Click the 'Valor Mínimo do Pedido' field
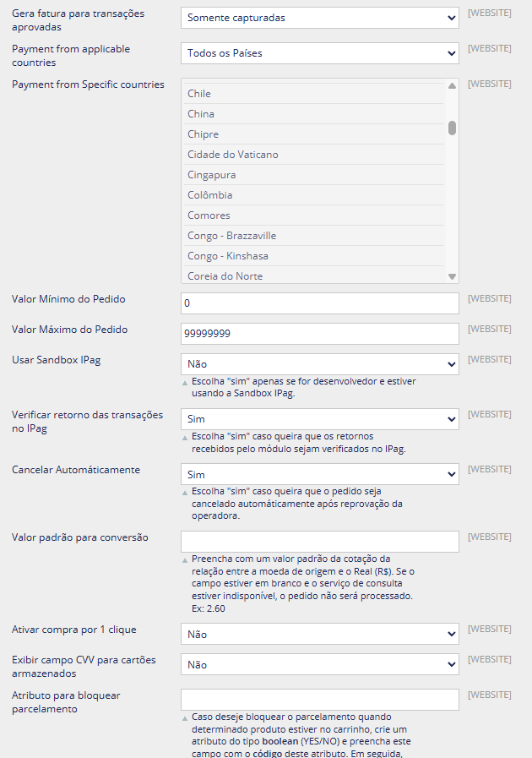Image resolution: width=532 pixels, height=758 pixels. click(319, 303)
